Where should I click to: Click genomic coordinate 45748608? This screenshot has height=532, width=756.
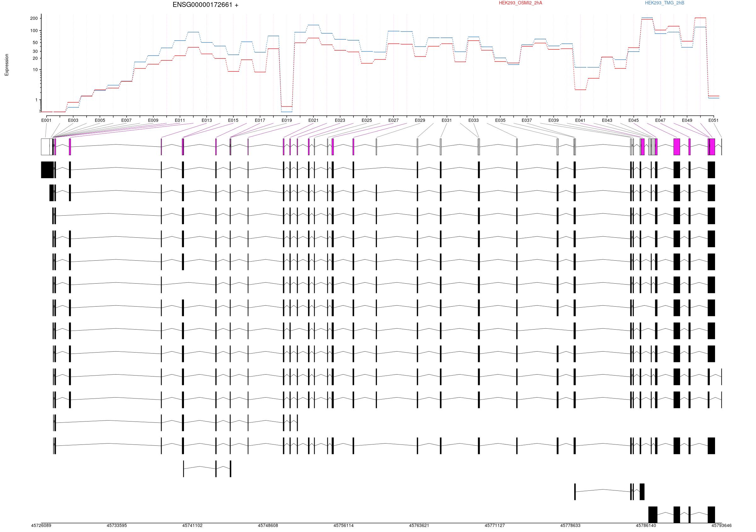(268, 526)
